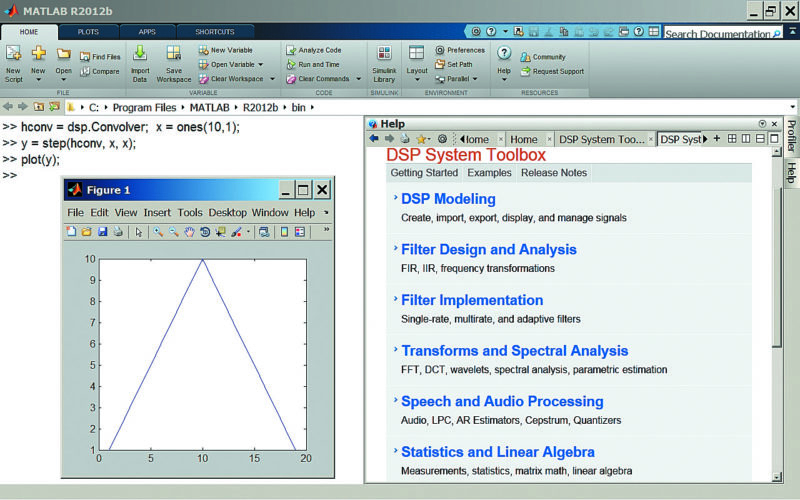Viewport: 800px width, 500px height.
Task: Expand the Clear Commands dropdown
Action: tap(359, 79)
